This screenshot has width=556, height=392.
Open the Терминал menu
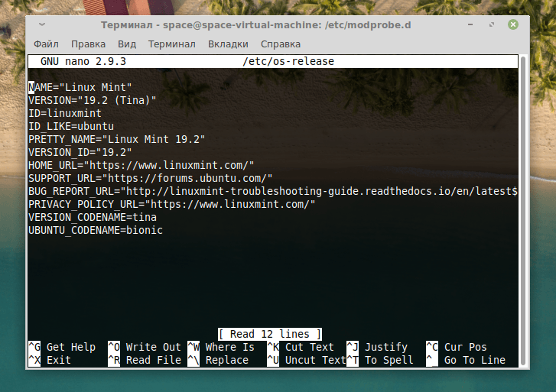point(171,44)
